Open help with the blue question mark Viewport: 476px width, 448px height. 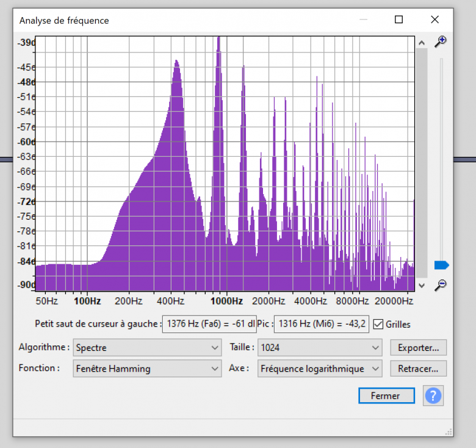point(433,396)
